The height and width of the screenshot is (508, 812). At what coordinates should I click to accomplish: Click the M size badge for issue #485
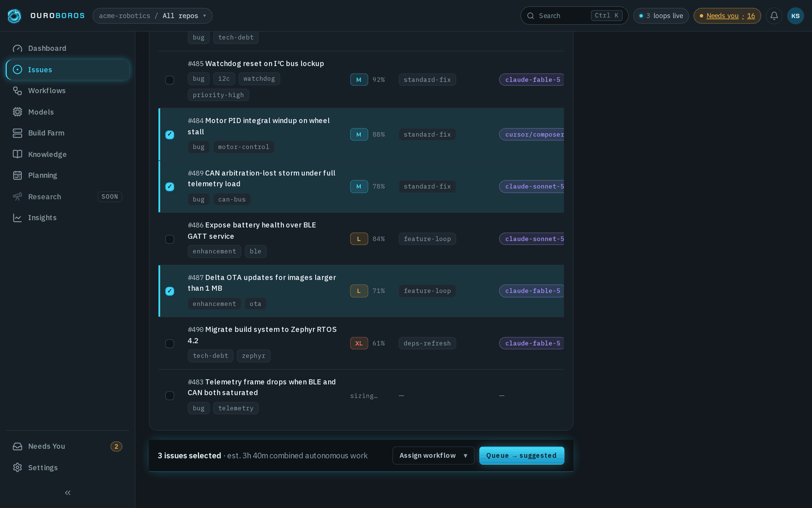click(x=359, y=80)
